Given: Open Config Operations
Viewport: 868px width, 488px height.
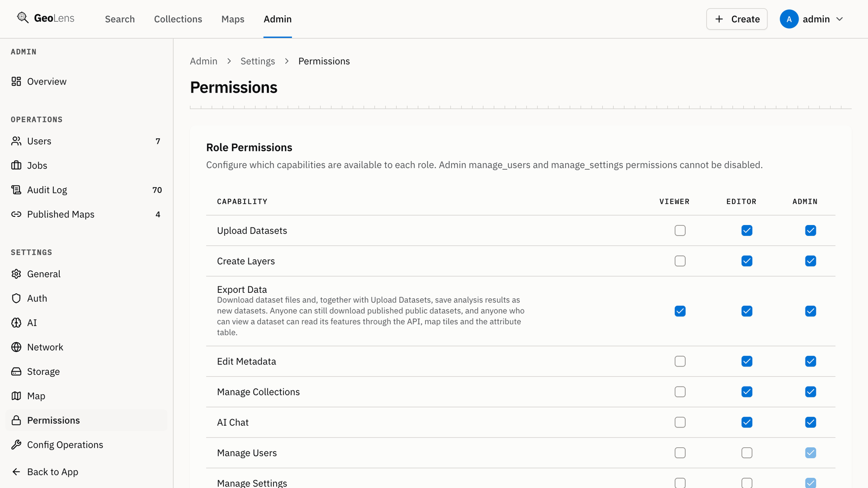Looking at the screenshot, I should click(86, 445).
